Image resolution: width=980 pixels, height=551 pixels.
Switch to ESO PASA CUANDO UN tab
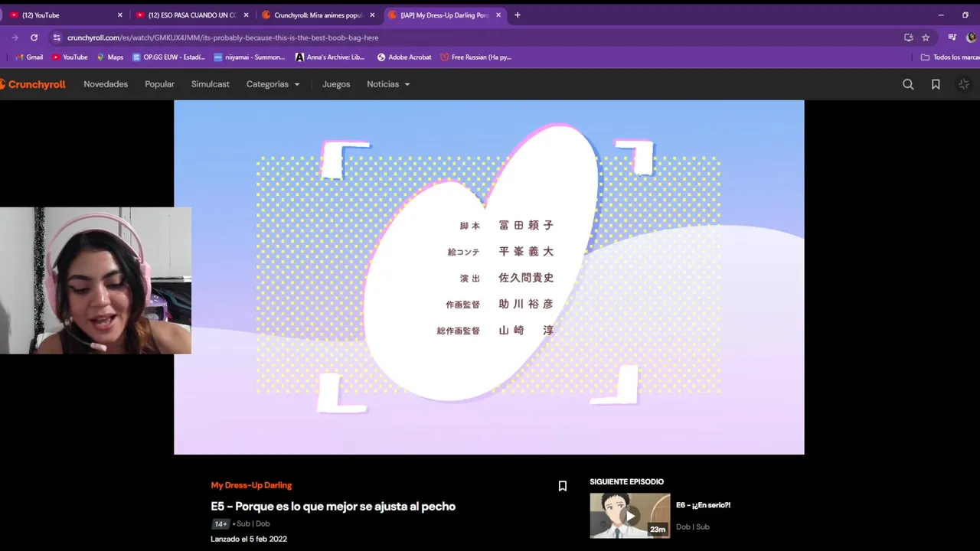tap(191, 15)
